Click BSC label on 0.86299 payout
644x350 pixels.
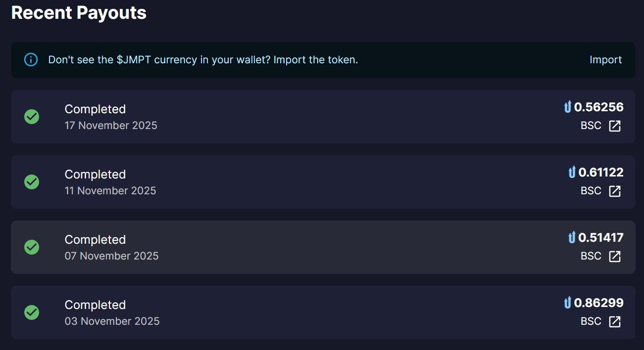coord(591,322)
